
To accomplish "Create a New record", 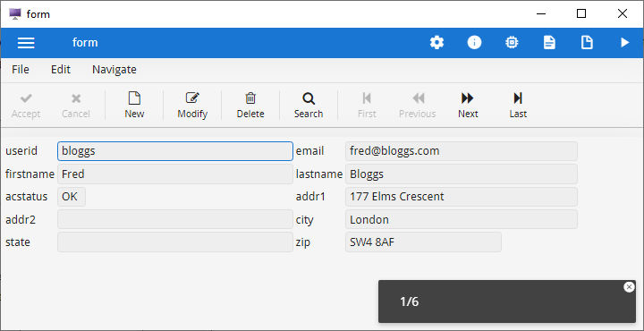I will (134, 106).
